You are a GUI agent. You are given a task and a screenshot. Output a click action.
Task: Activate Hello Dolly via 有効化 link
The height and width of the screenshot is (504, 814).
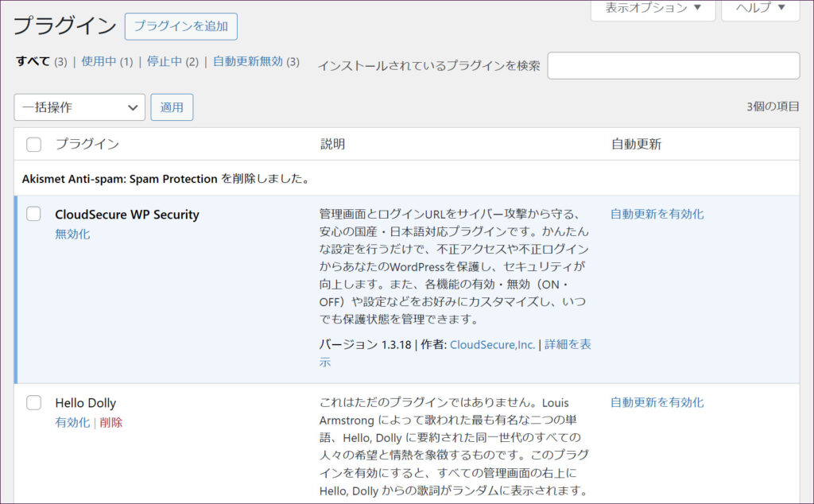(x=72, y=423)
